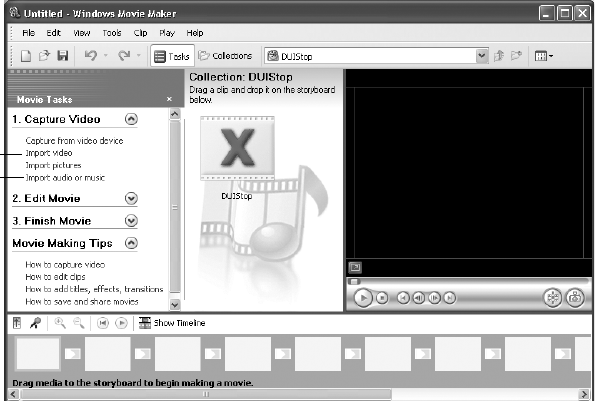This screenshot has width=595, height=401.
Task: Click the storyboard horizontal scrollbar thumb
Action: click(206, 394)
